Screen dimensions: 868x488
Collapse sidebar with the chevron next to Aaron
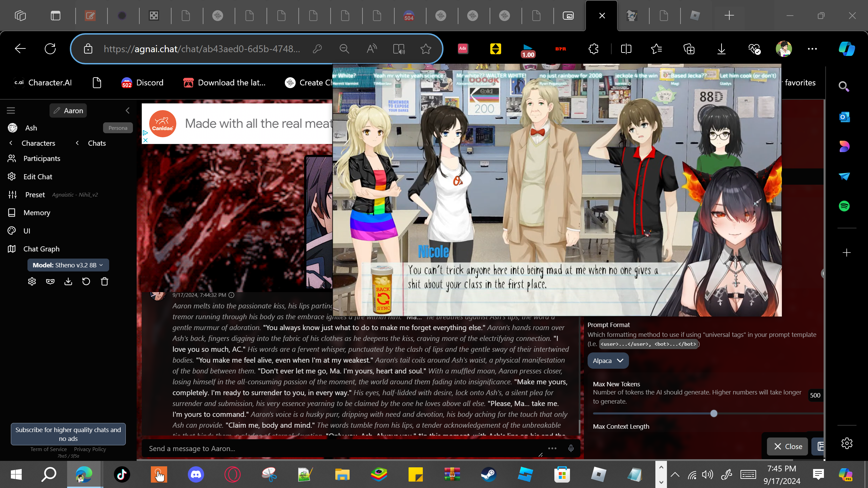(x=127, y=110)
